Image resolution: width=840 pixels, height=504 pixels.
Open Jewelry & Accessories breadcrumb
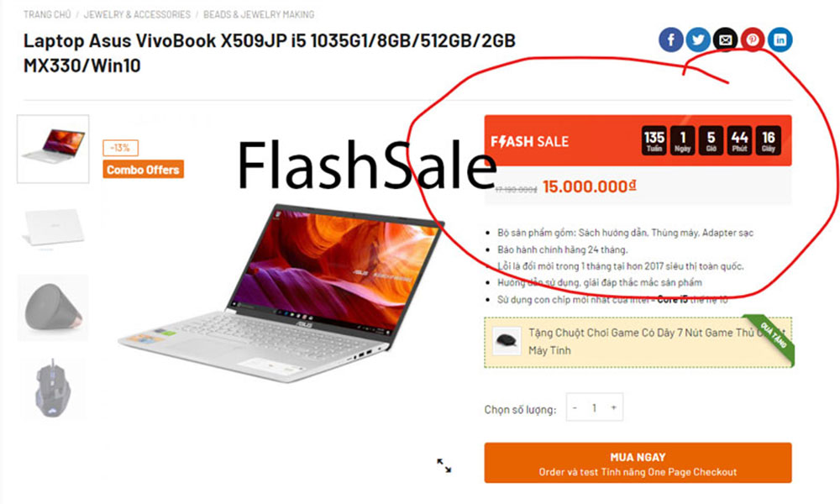[137, 14]
